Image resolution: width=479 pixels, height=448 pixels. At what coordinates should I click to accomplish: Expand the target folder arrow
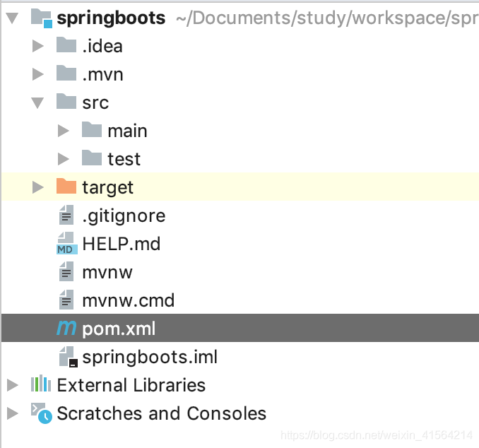click(x=38, y=187)
